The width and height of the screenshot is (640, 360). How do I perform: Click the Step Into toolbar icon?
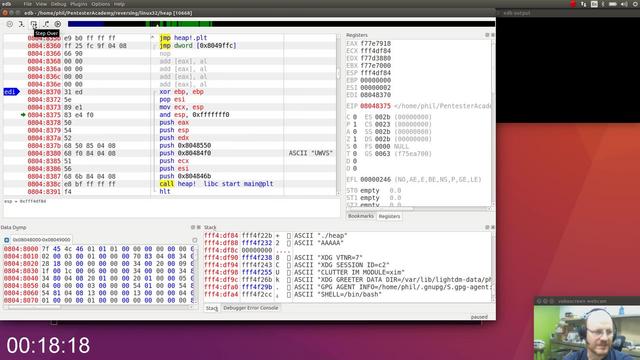(22, 24)
